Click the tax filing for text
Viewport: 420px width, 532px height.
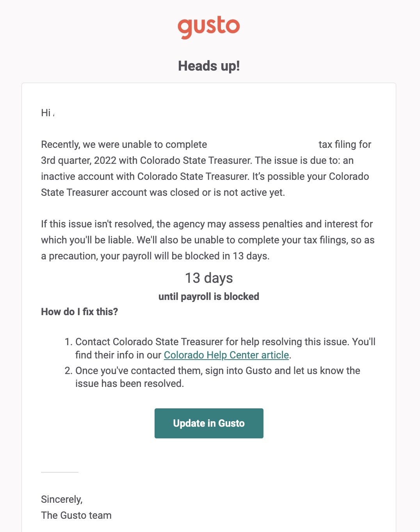click(x=345, y=145)
